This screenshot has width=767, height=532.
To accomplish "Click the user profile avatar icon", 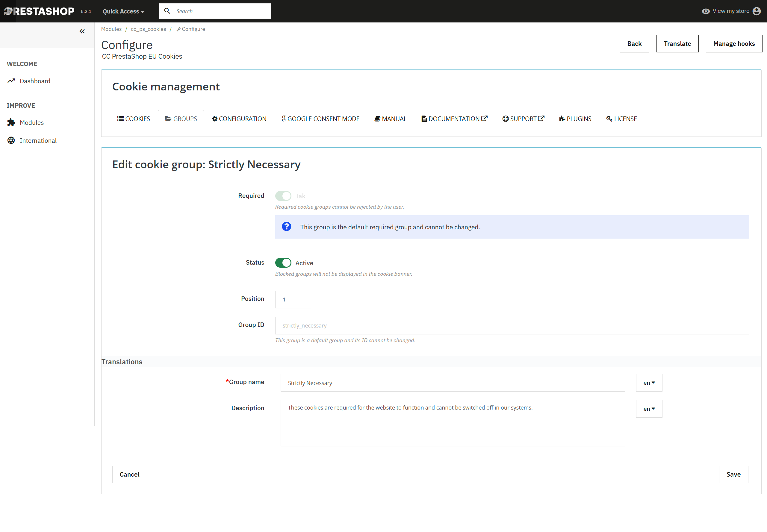I will point(757,11).
